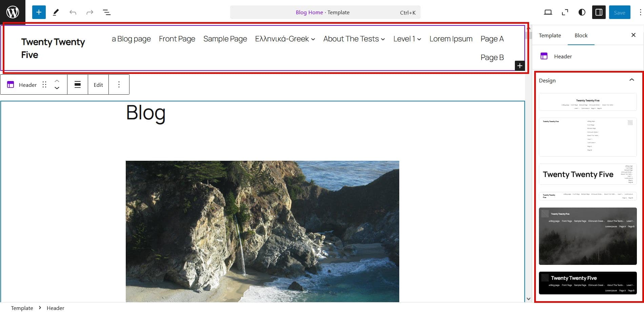Open the Document Overview list view
The image size is (644, 312).
pos(107,12)
